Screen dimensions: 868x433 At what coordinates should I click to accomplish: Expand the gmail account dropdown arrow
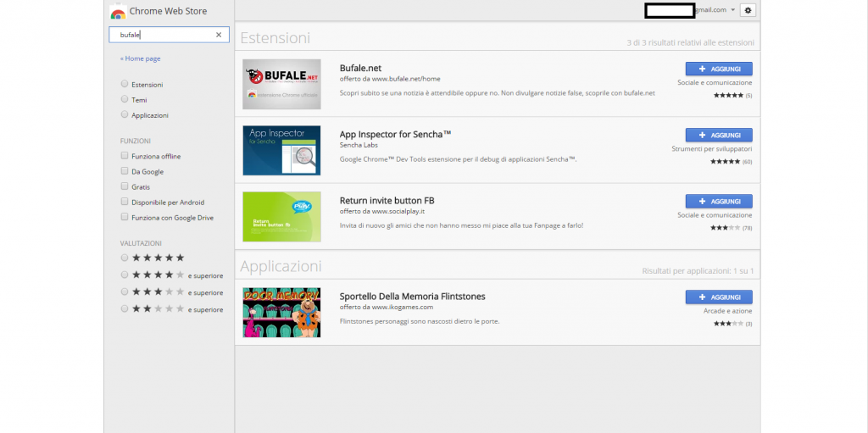click(732, 10)
